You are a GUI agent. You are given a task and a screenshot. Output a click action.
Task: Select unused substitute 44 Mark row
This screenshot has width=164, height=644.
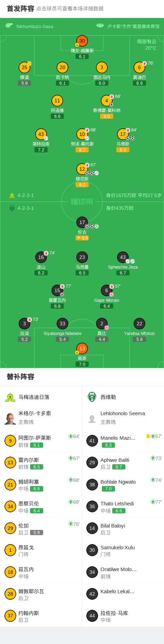pos(123,616)
